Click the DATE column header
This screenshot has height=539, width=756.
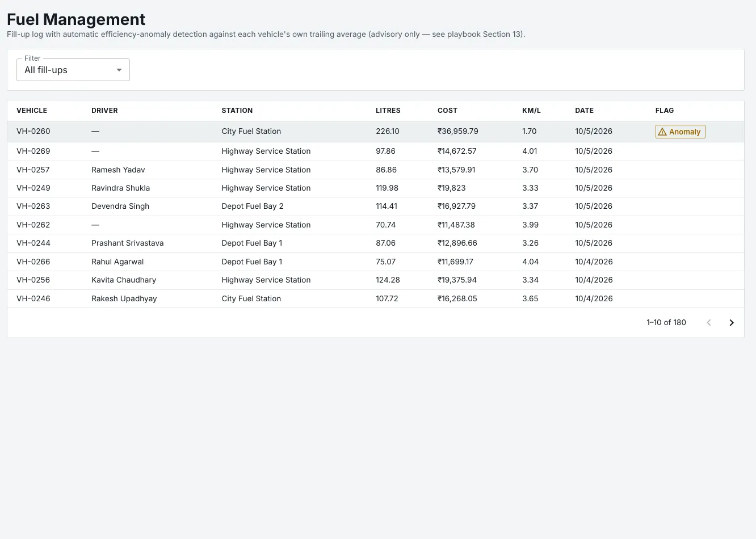coord(584,111)
